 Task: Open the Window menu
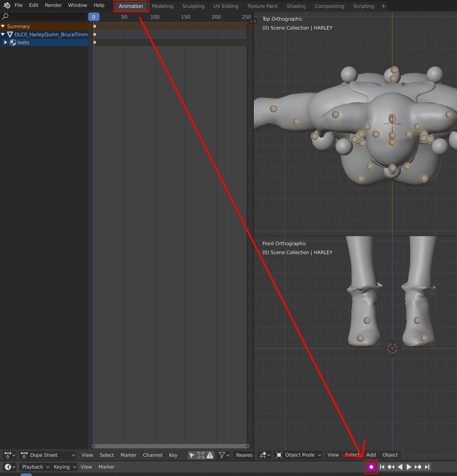click(x=78, y=5)
